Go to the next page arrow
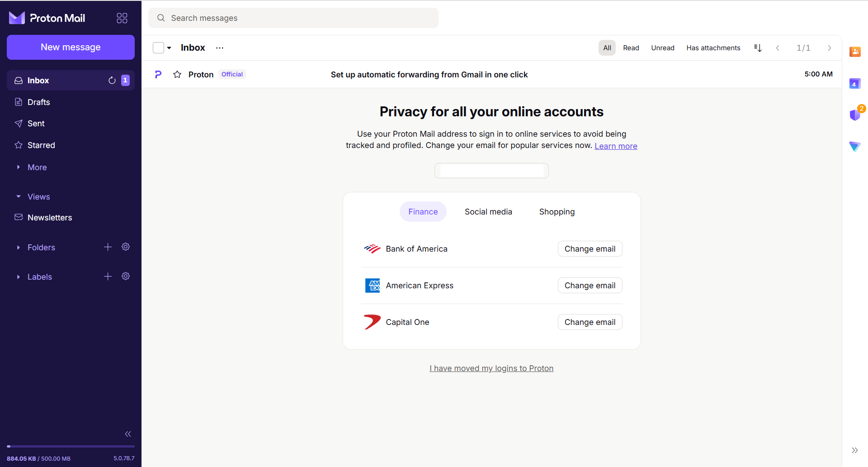This screenshot has height=467, width=868. coord(829,48)
